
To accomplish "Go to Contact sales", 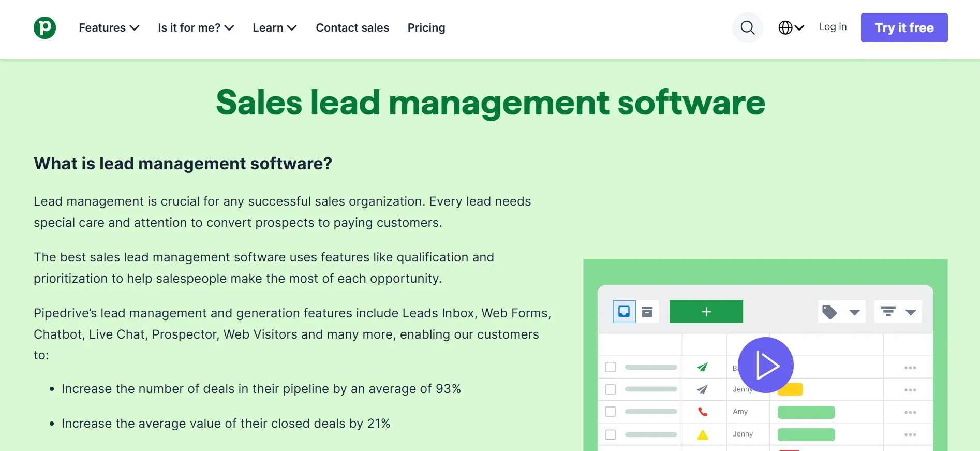I will pos(352,27).
